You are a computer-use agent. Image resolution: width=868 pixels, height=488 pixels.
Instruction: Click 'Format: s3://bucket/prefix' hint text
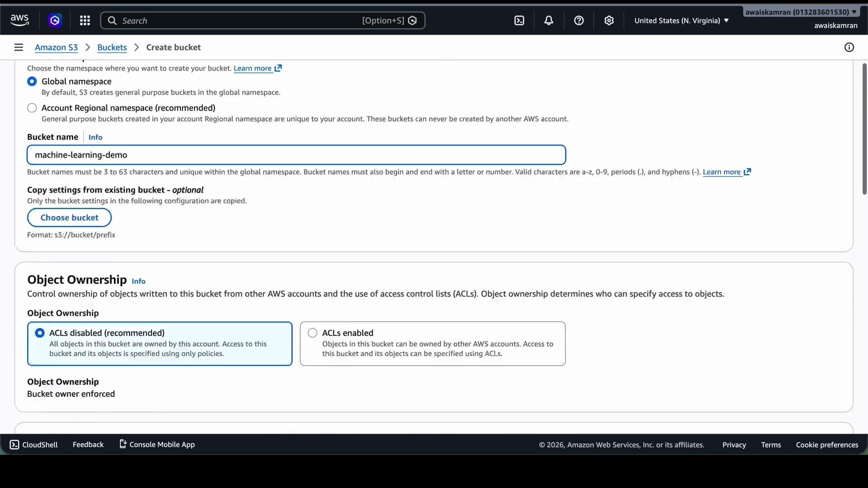[x=71, y=235]
